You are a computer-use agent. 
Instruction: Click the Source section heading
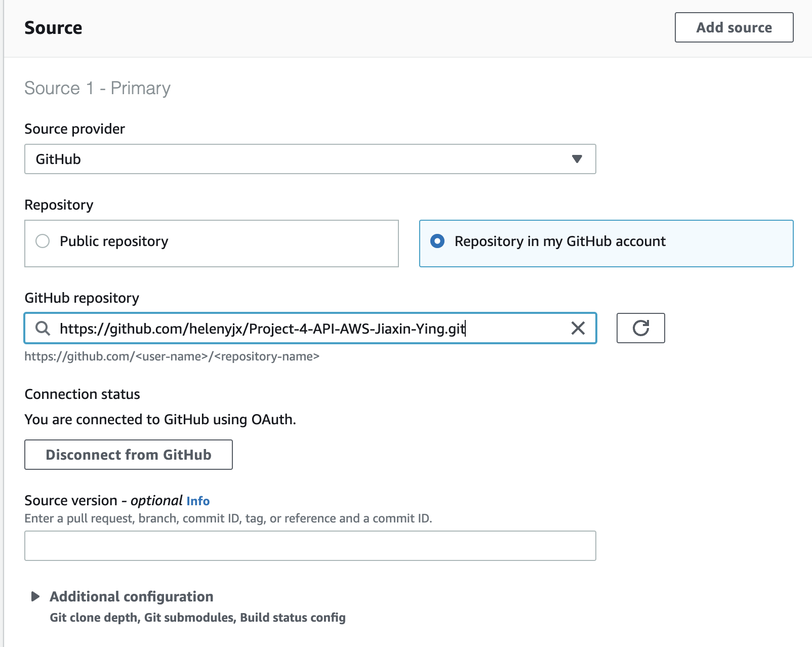coord(54,27)
